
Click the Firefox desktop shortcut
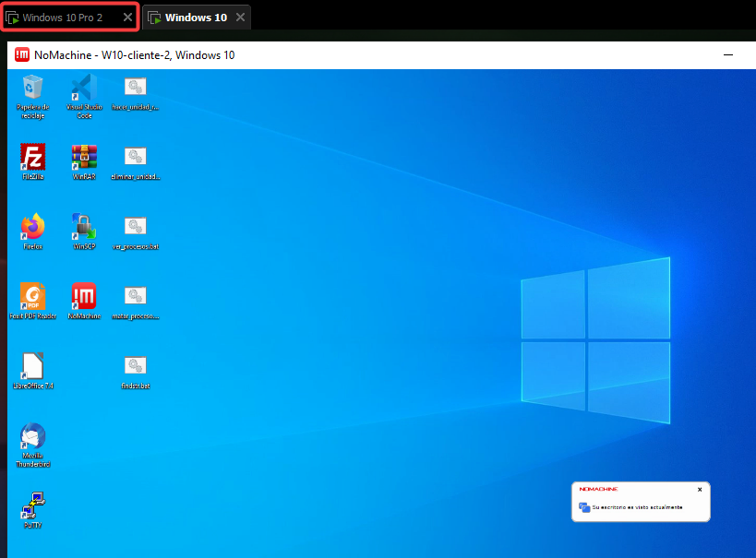click(x=33, y=227)
